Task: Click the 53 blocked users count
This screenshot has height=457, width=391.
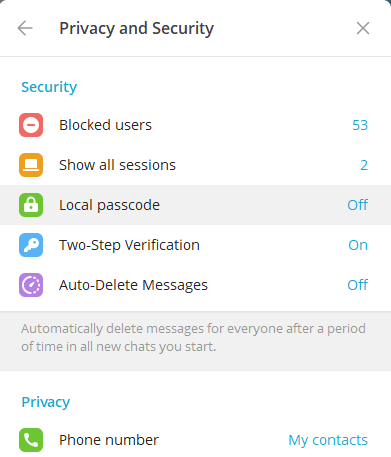Action: tap(360, 125)
